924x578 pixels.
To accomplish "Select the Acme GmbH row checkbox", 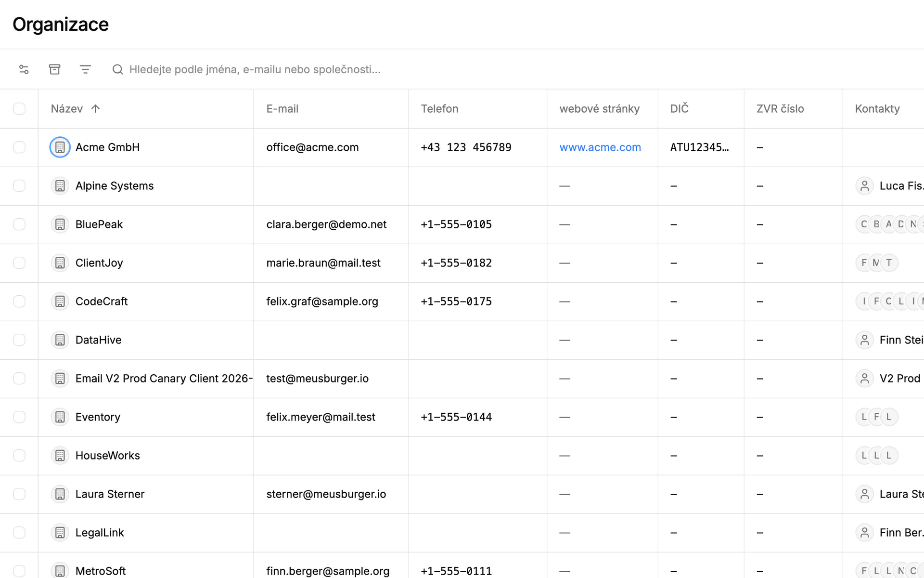I will click(19, 147).
